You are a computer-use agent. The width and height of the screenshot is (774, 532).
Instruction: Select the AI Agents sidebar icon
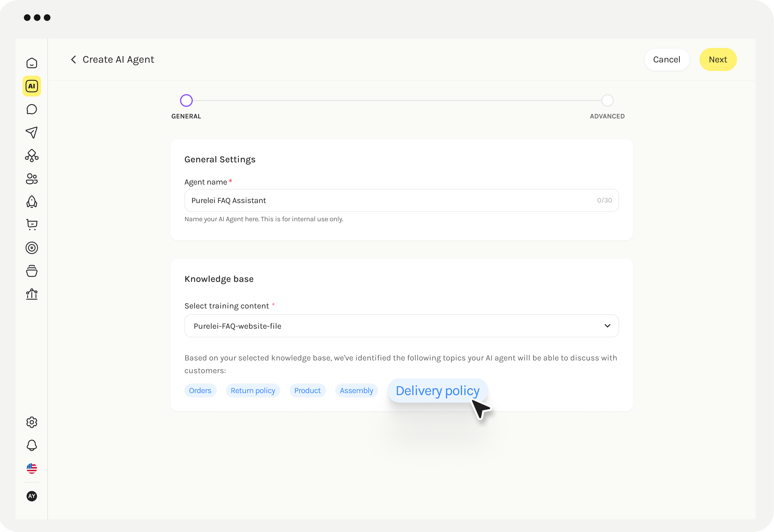32,86
